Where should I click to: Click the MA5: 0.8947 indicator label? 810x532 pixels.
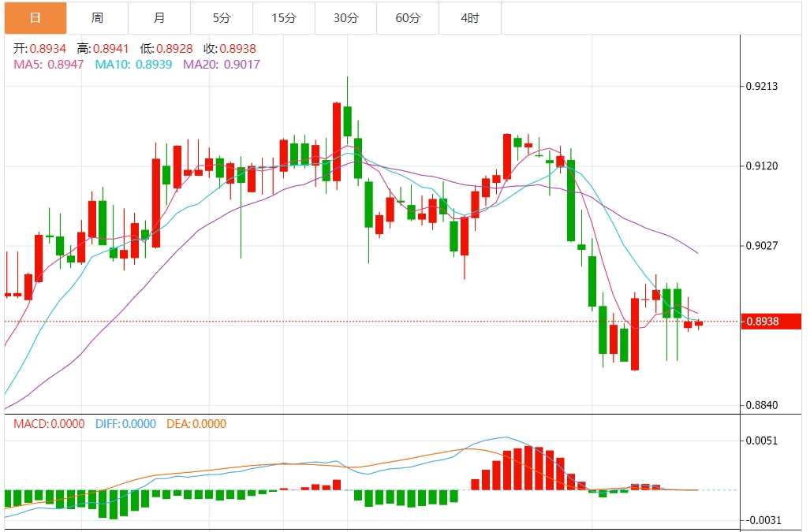pyautogui.click(x=49, y=65)
